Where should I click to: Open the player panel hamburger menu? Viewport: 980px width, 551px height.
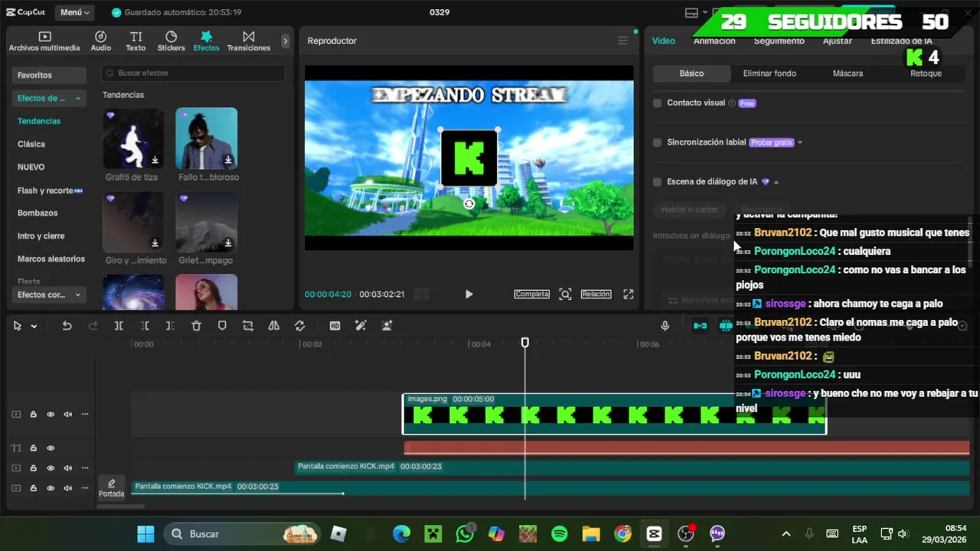tap(622, 41)
